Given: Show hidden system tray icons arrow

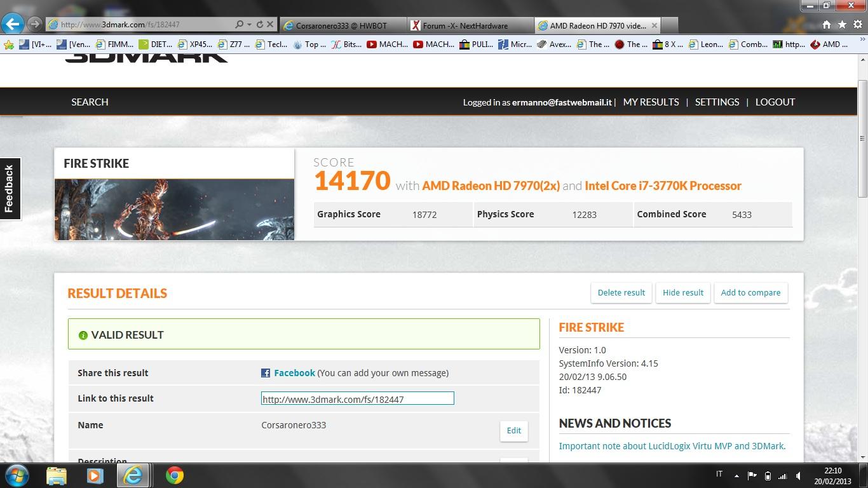Looking at the screenshot, I should click(736, 475).
